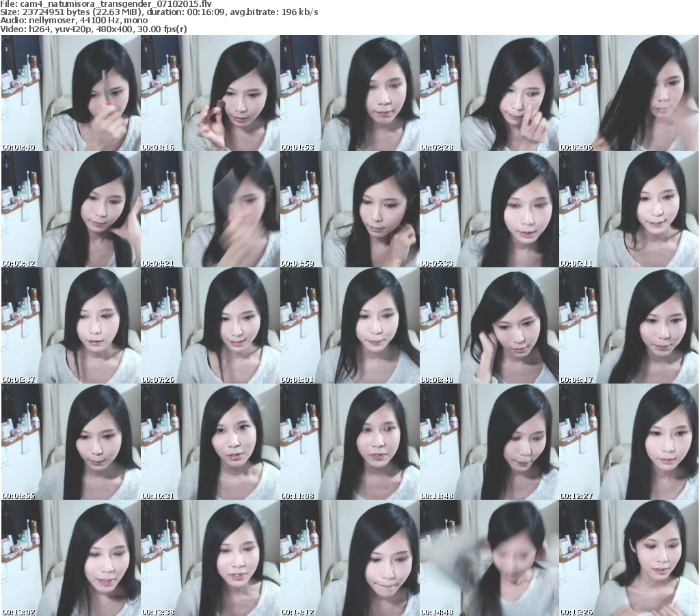
Task: Click the thumbnail stamped 00:03:06
Action: (629, 93)
